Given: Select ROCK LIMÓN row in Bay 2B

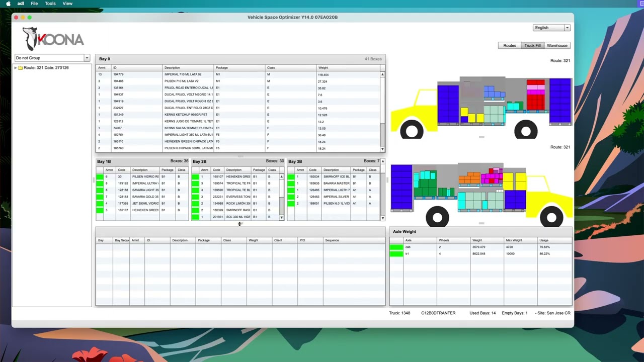Looking at the screenshot, I should click(x=235, y=204).
